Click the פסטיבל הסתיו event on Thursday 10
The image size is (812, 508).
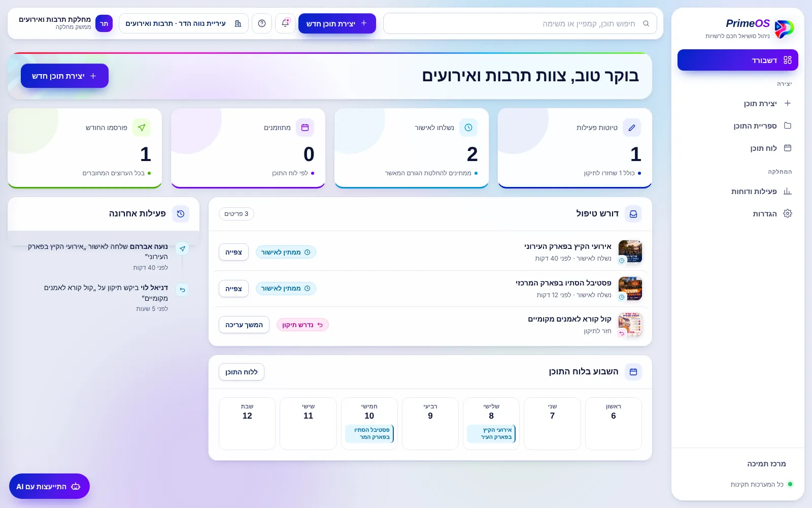click(369, 433)
